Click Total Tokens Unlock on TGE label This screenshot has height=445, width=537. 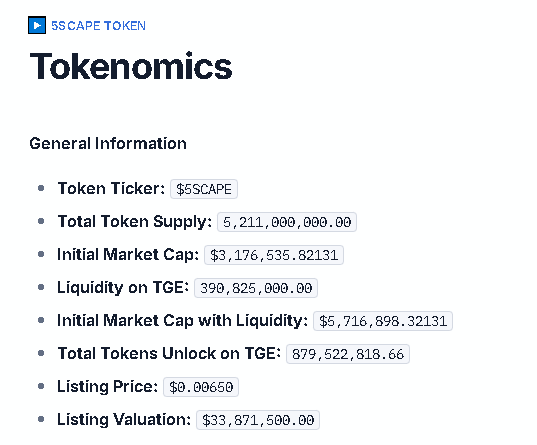tap(169, 353)
